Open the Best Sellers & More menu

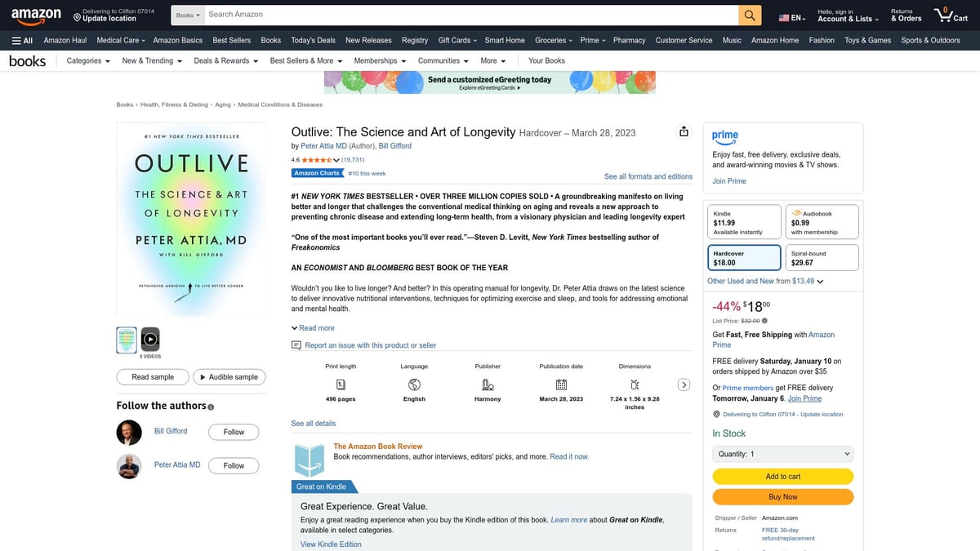coord(306,60)
